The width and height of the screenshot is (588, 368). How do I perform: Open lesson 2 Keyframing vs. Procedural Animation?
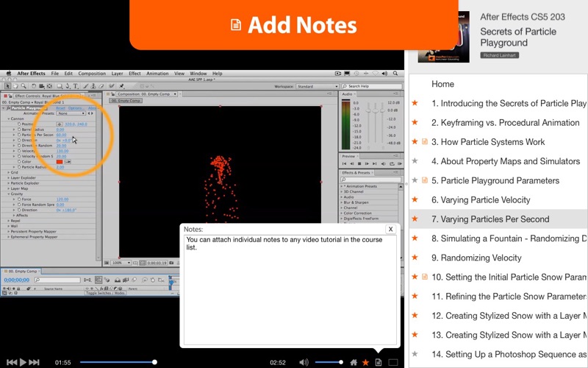[x=505, y=123]
